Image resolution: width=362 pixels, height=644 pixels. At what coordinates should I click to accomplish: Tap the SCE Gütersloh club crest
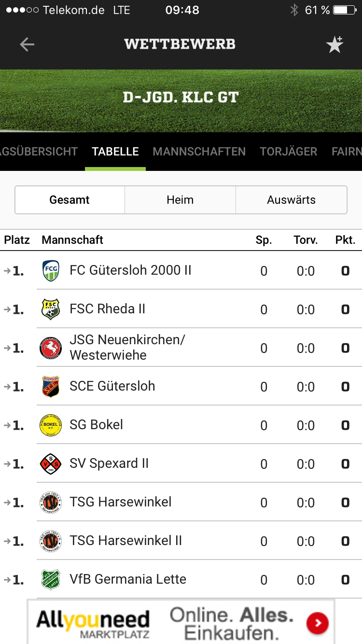pos(51,386)
